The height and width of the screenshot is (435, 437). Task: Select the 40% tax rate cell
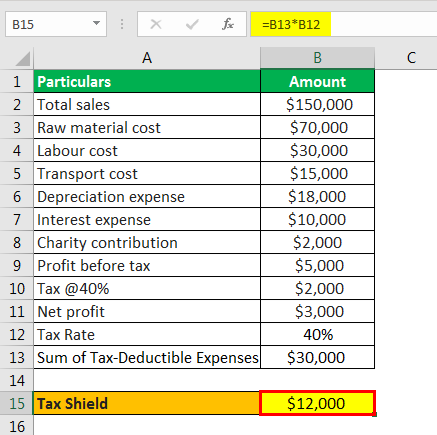click(317, 335)
